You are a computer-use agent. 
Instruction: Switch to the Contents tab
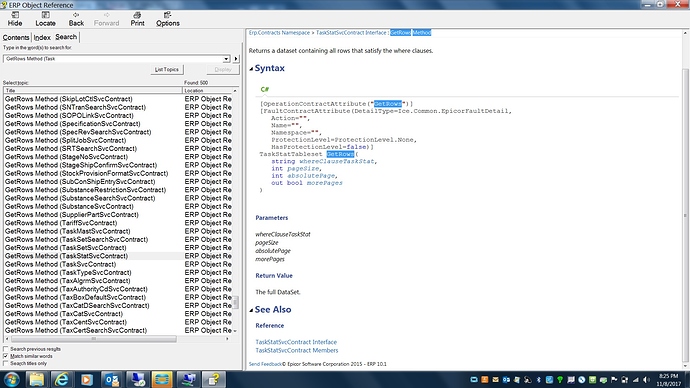pyautogui.click(x=16, y=37)
